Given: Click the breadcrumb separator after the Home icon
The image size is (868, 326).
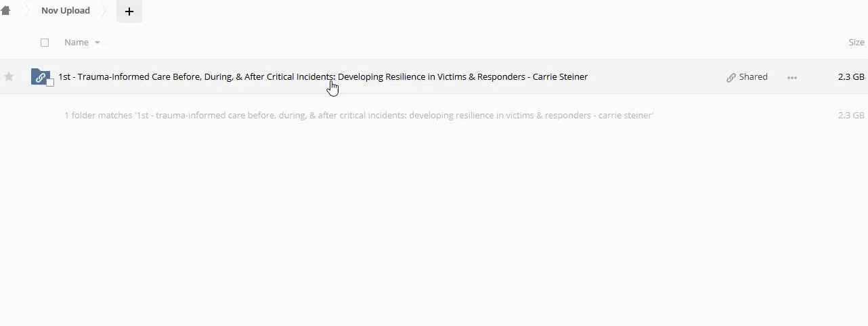Looking at the screenshot, I should [x=26, y=11].
